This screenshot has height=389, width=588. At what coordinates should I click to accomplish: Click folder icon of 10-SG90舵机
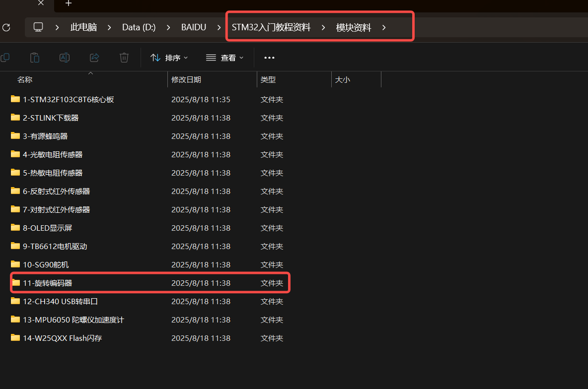(x=15, y=264)
